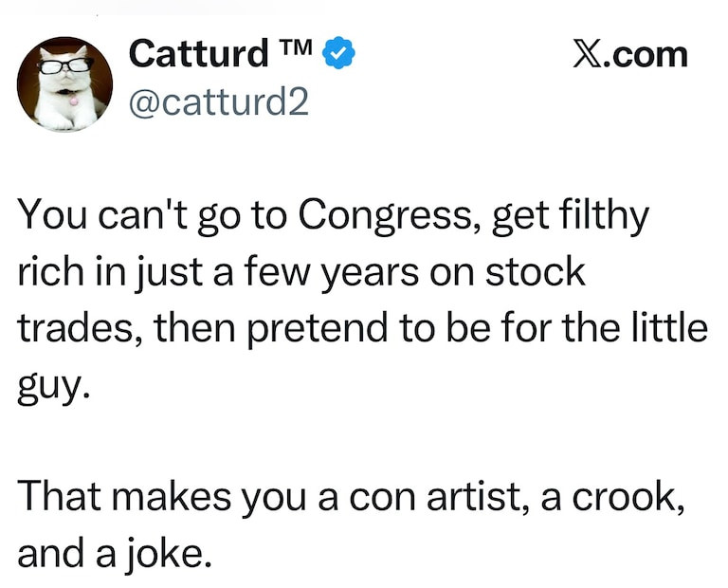Click the glasses on the cat avatar
This screenshot has height=588, width=728.
pos(64,66)
